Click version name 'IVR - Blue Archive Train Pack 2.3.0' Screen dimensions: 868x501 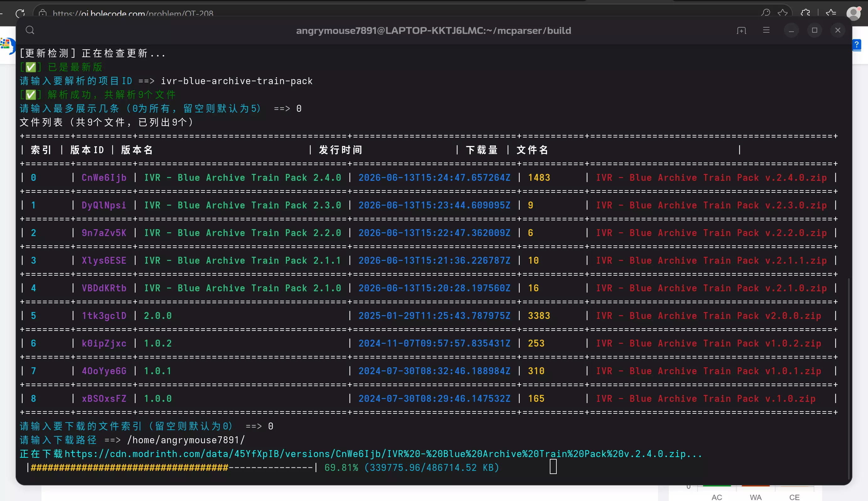pos(243,205)
